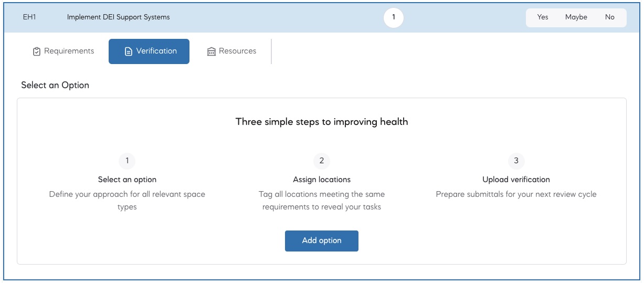Open the Requirements tab
The height and width of the screenshot is (283, 644).
(x=64, y=51)
